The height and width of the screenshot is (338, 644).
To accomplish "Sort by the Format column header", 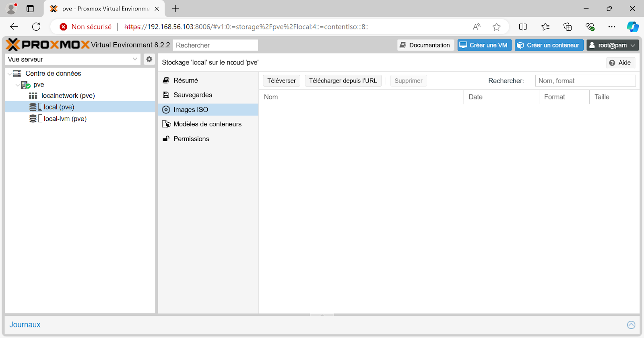I will 564,97.
